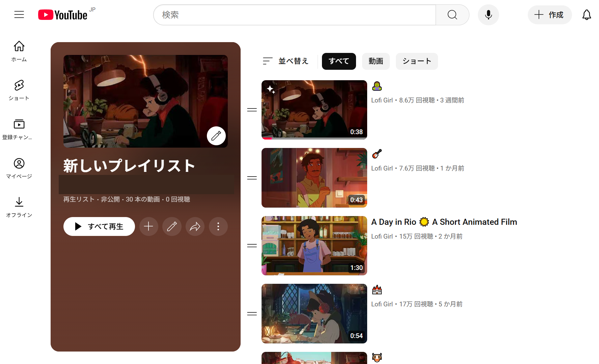The height and width of the screenshot is (364, 599).
Task: Open オフライン downloads in sidebar
Action: [x=19, y=207]
